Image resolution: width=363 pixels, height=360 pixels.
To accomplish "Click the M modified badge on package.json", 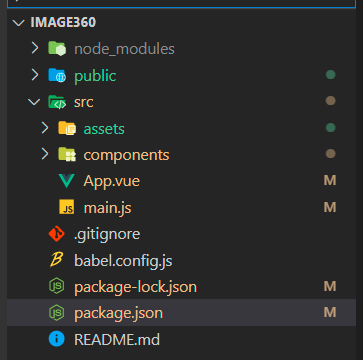I will [330, 312].
